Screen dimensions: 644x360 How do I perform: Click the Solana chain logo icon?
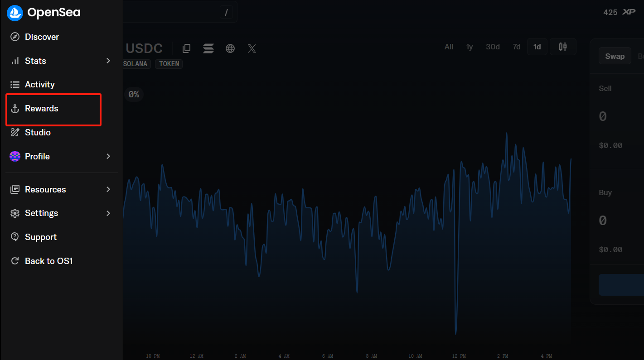(x=208, y=48)
